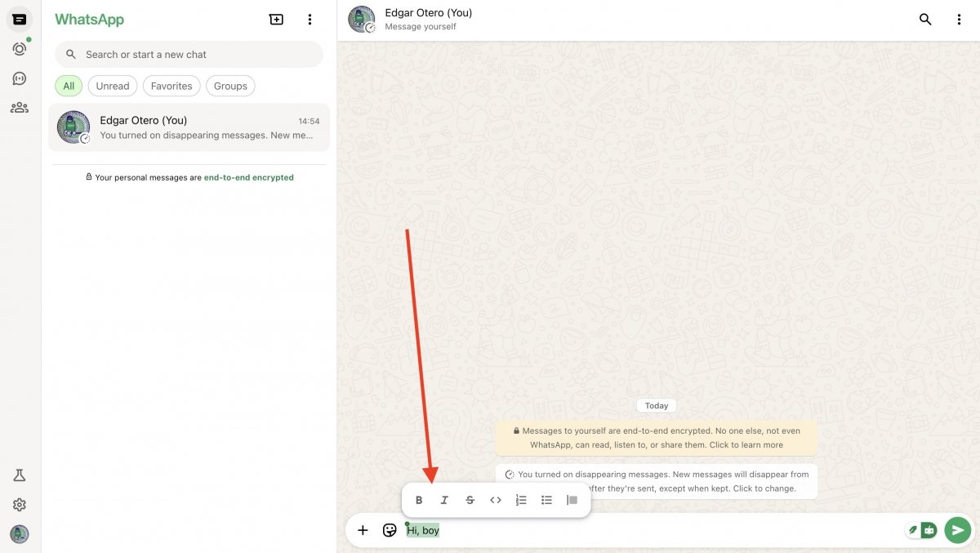Image resolution: width=980 pixels, height=553 pixels.
Task: Click the message field containing Hi, boy
Action: 653,530
